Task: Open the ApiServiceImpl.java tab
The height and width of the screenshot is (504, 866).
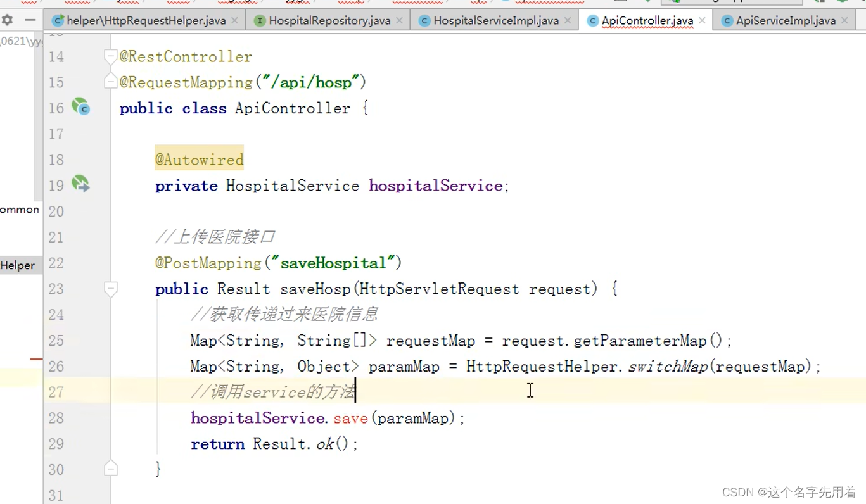Action: point(786,21)
